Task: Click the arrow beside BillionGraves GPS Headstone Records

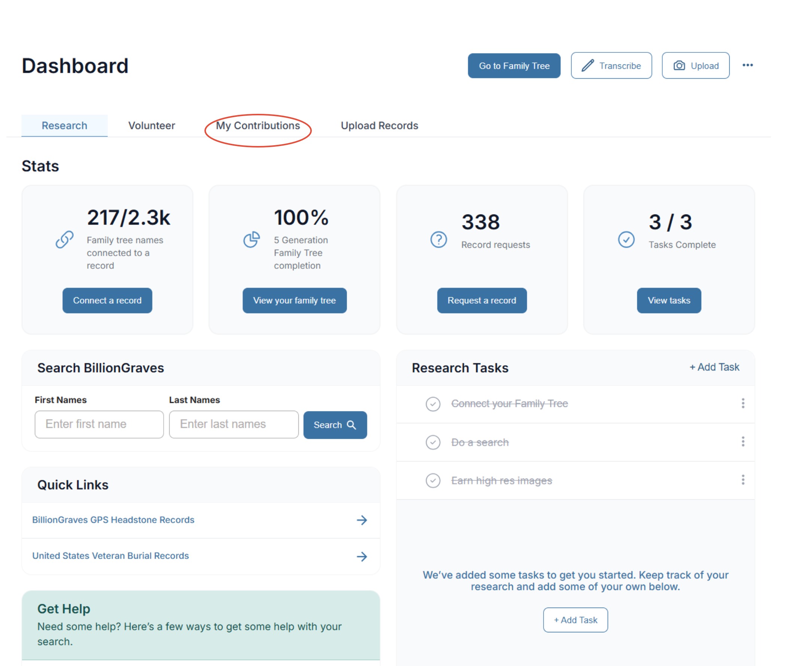Action: pyautogui.click(x=362, y=520)
